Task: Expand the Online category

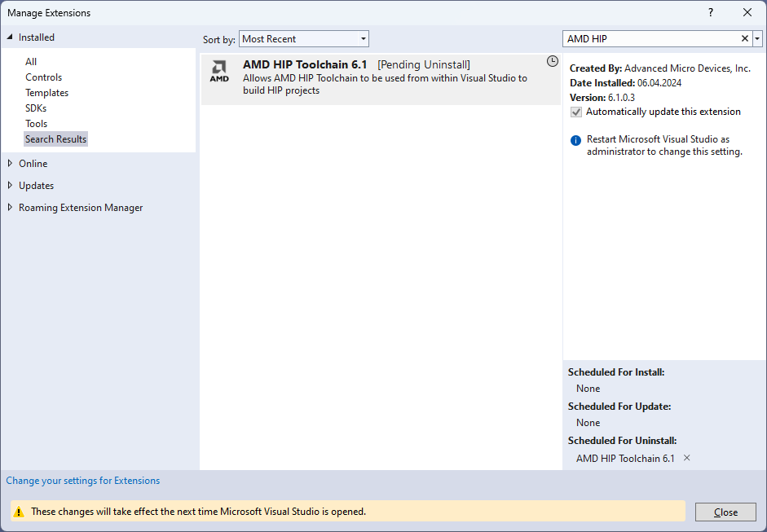Action: click(x=10, y=163)
